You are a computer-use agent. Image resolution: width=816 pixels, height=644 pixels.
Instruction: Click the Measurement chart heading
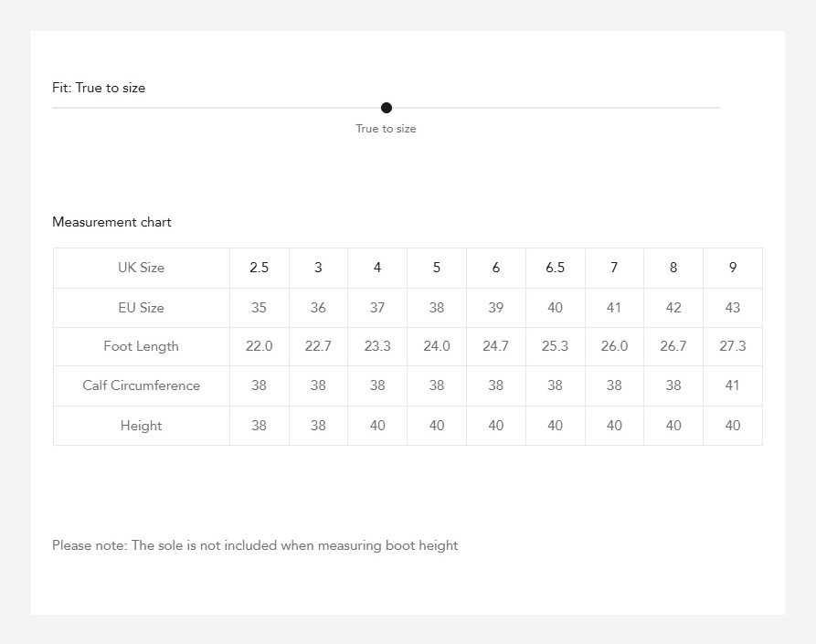point(111,222)
